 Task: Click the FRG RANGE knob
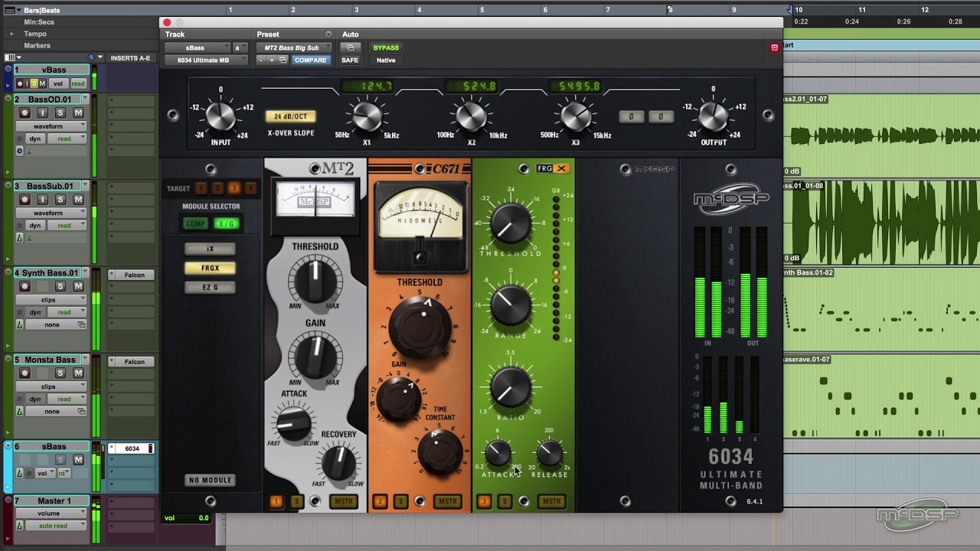pyautogui.click(x=511, y=304)
